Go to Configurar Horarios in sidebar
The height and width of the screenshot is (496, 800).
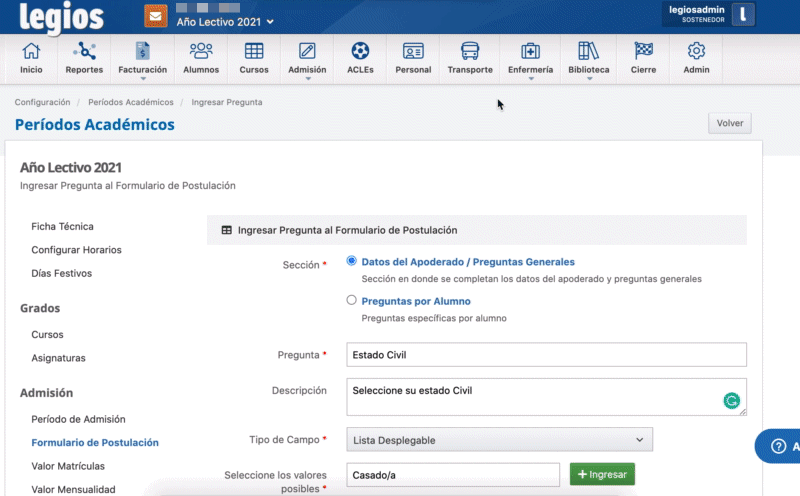(76, 250)
